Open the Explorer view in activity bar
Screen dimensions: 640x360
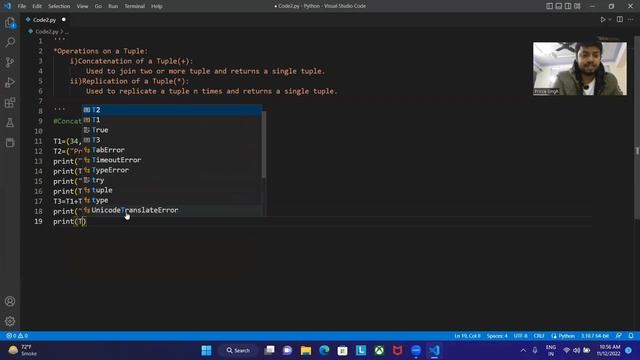[10, 22]
